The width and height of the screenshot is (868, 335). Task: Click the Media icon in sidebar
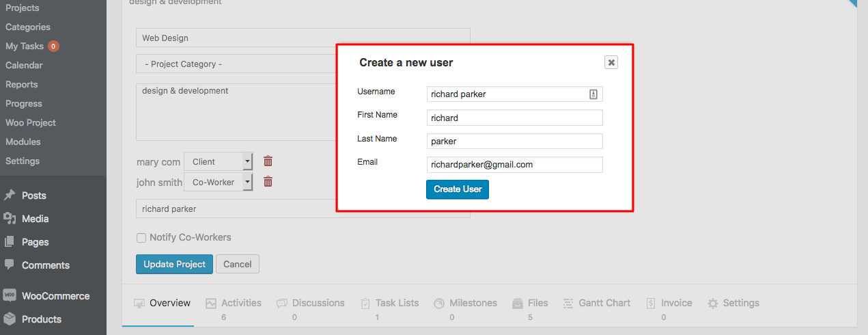pos(10,219)
